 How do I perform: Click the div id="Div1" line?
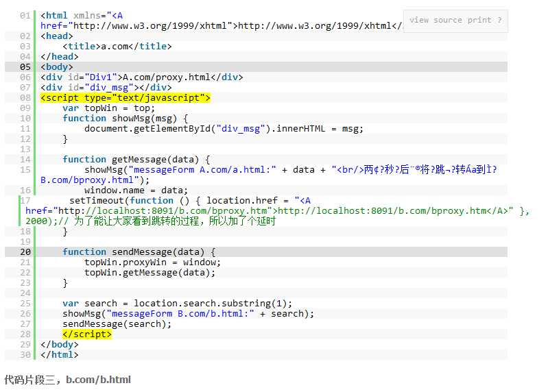coord(141,77)
